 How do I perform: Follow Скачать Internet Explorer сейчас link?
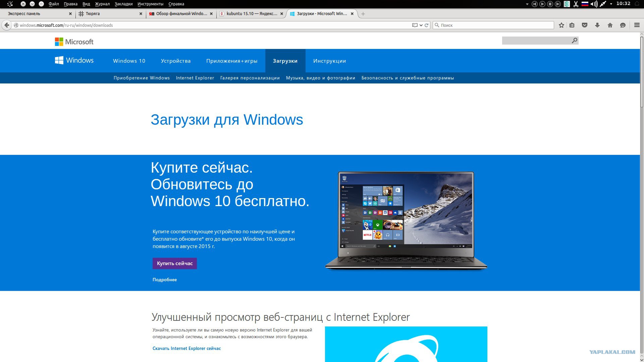(187, 348)
